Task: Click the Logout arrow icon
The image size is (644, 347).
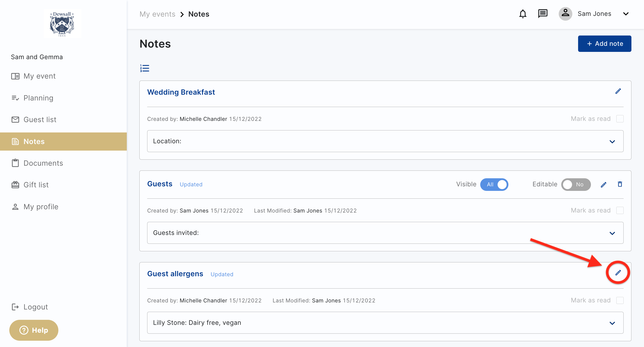Action: 15,307
